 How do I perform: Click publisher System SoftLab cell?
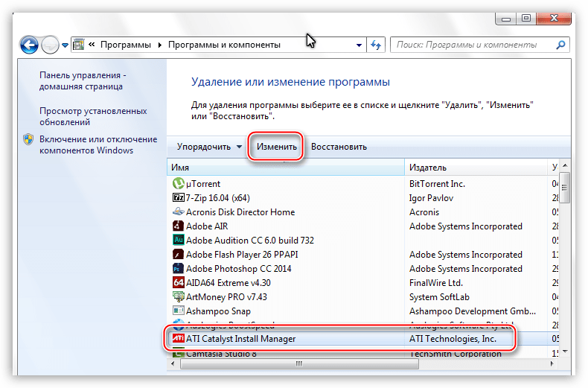[439, 297]
